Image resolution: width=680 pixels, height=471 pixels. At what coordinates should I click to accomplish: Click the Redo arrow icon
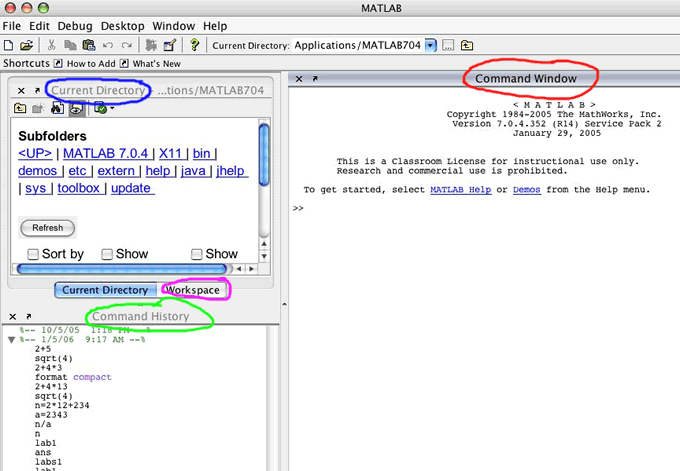[x=127, y=45]
